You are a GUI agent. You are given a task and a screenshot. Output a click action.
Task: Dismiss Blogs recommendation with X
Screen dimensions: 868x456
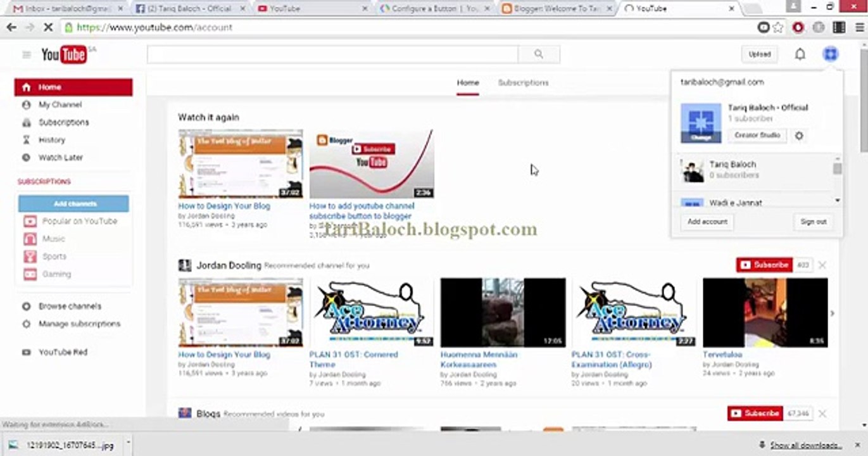pos(822,414)
